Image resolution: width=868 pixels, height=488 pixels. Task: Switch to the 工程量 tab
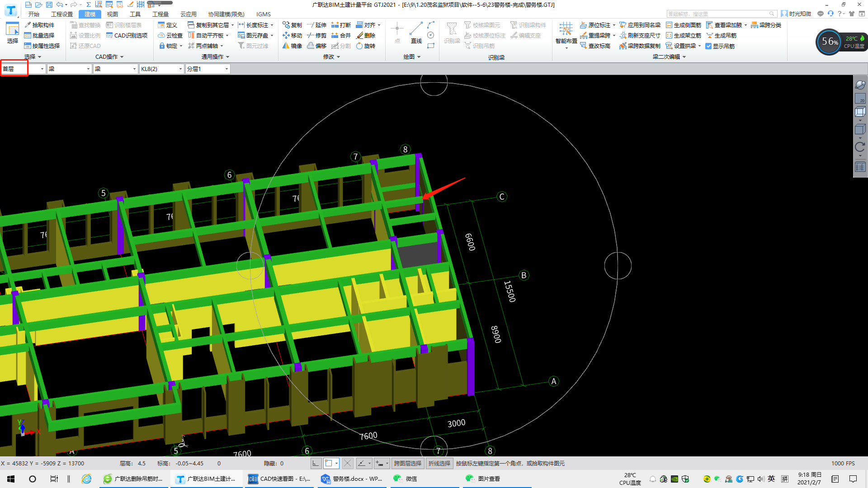coord(160,14)
